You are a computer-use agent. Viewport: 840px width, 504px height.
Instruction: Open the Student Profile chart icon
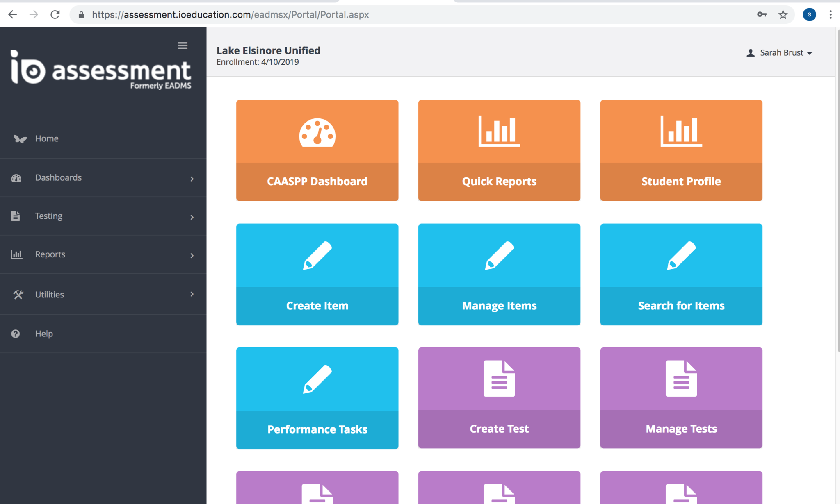point(681,131)
